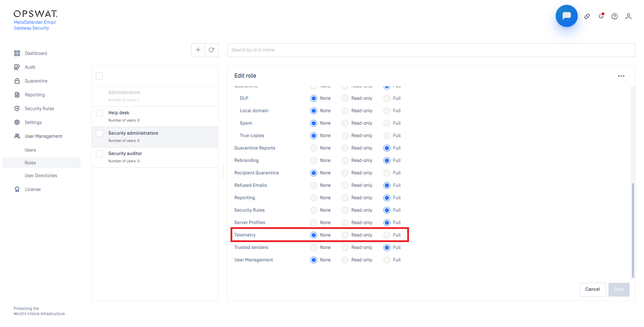This screenshot has width=644, height=327.
Task: Click the add role plus button
Action: (x=198, y=50)
